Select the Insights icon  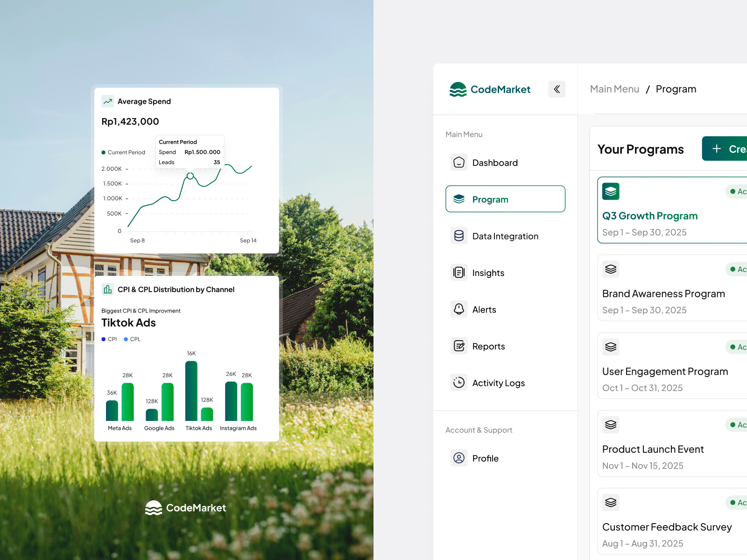click(459, 273)
